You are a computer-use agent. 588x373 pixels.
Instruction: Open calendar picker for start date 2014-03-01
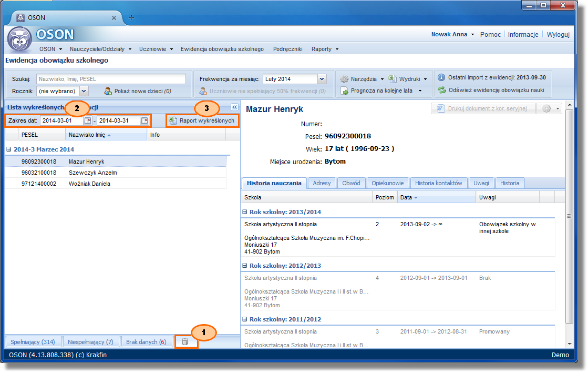point(88,120)
